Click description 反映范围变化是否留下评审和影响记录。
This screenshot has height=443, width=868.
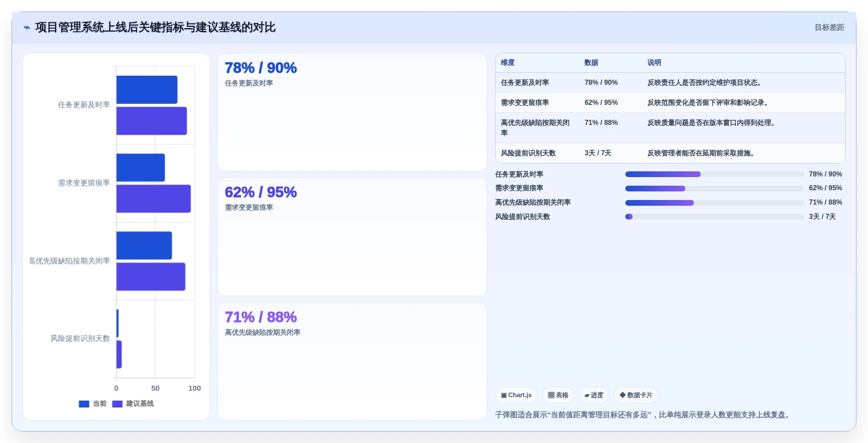[709, 103]
